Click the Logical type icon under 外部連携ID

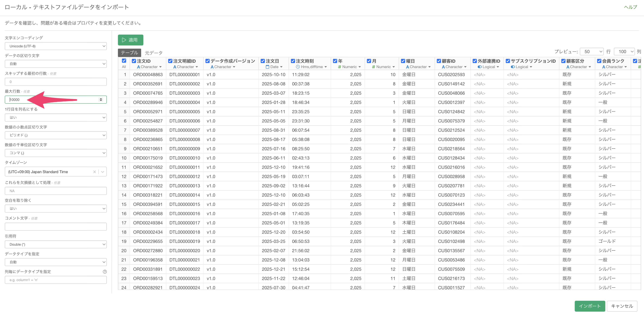pyautogui.click(x=479, y=67)
